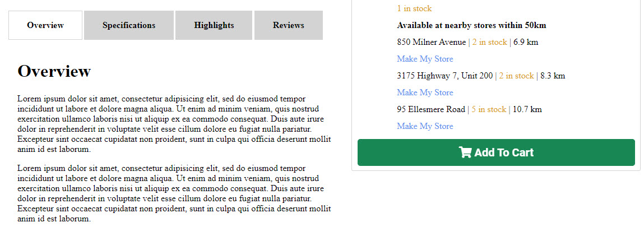Select the Highlights tab
This screenshot has height=227, width=644.
click(x=214, y=25)
